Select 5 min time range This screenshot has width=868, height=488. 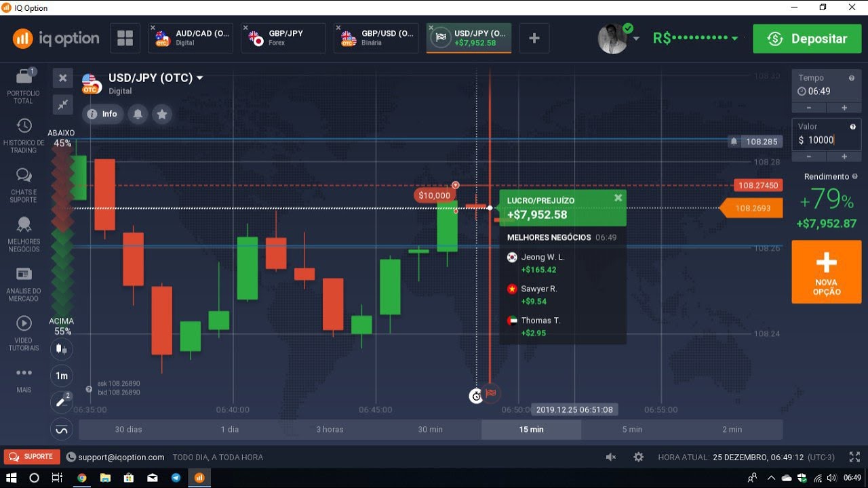coord(632,429)
